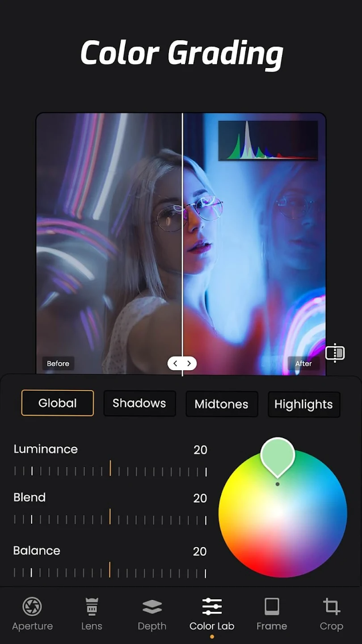
Task: Open the Crop tool
Action: 331,614
